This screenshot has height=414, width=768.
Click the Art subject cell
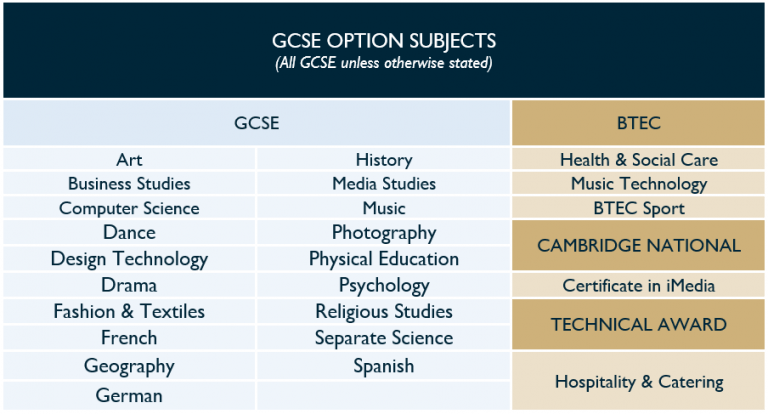(129, 160)
